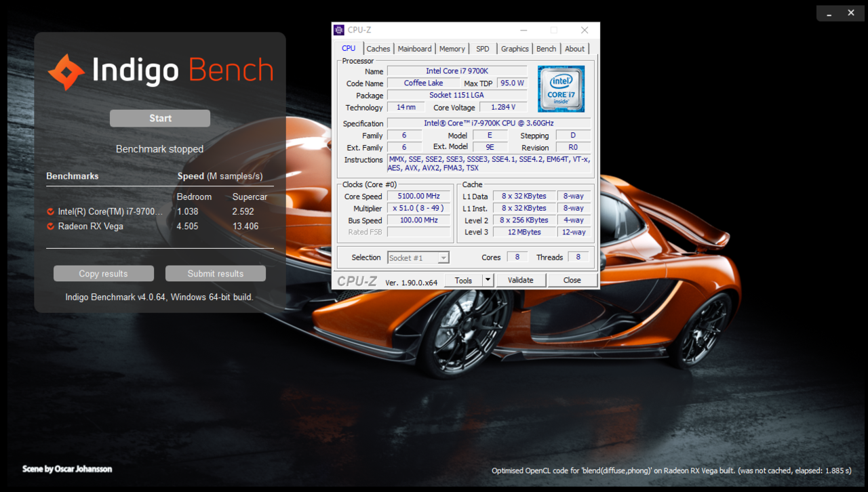Click the Level 2 cache value 8 x 256 KBytes

tap(524, 220)
